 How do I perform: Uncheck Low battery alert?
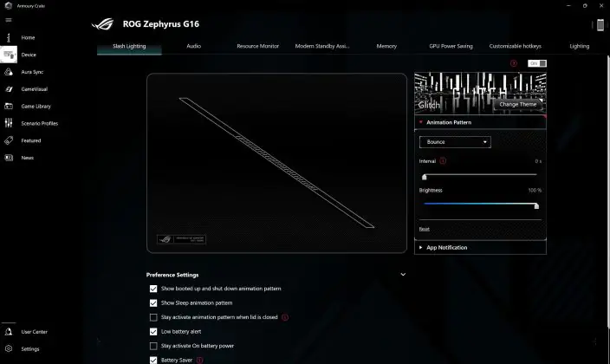pos(153,332)
